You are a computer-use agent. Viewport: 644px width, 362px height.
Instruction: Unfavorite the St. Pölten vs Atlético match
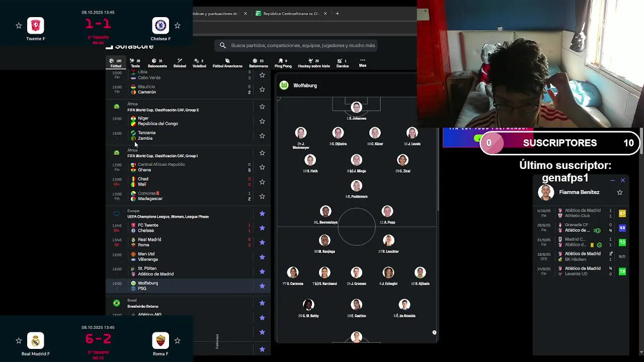coord(262,271)
